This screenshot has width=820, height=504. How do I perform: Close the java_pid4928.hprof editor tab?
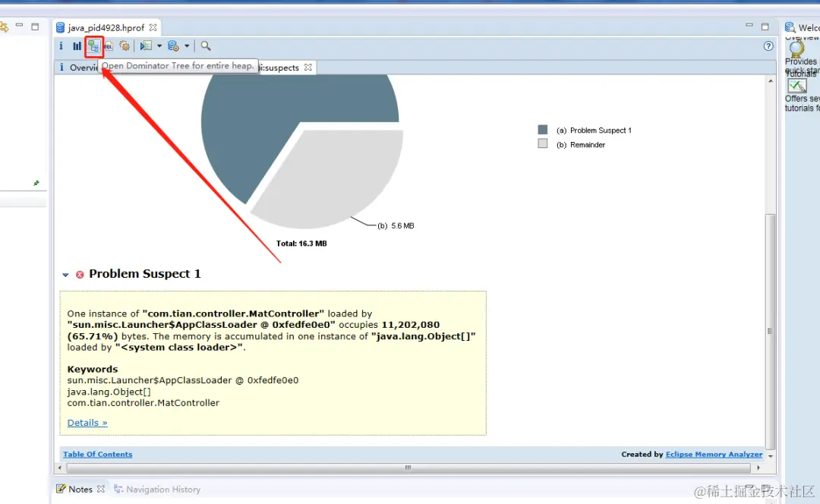tap(153, 27)
